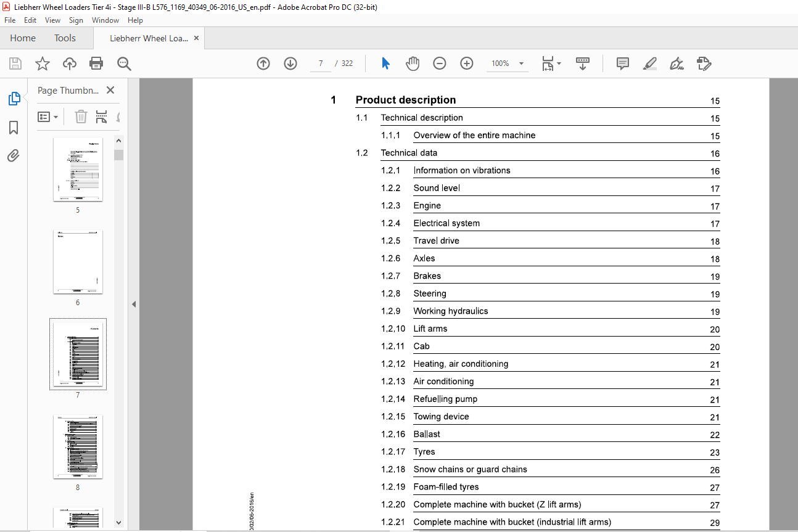Open the Sign menu
798x532 pixels.
pyautogui.click(x=76, y=20)
